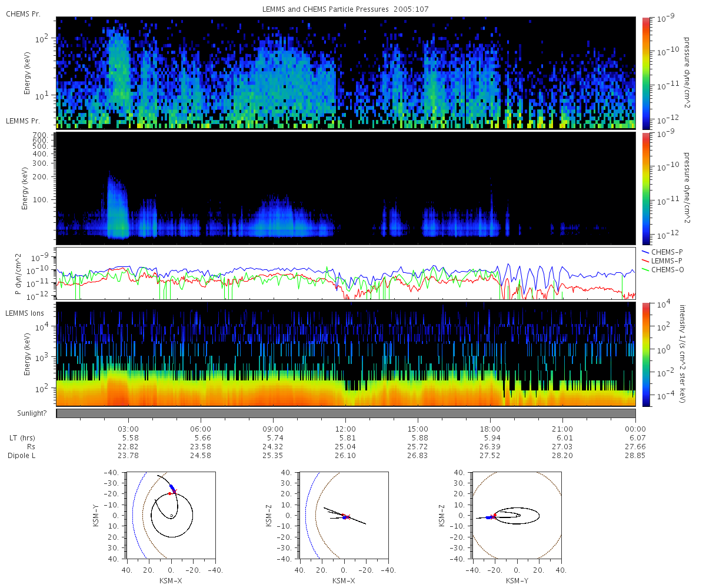Click the 06:00 time axis label
Screen dimensions: 706x588
click(201, 429)
